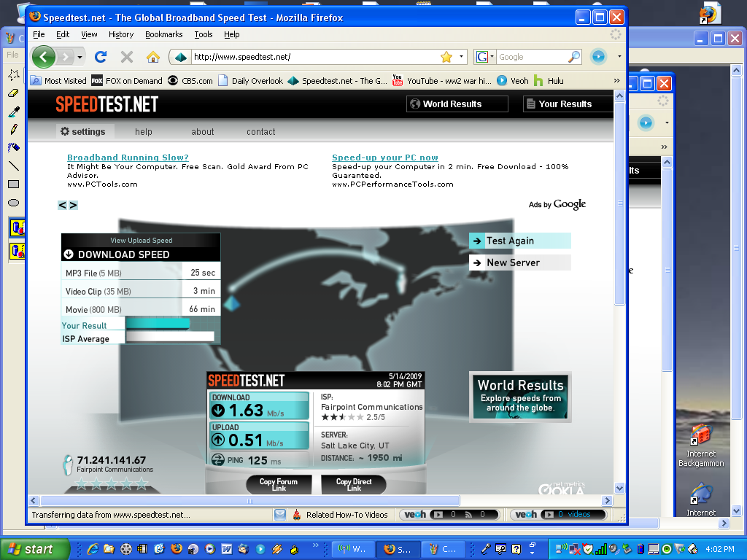This screenshot has width=747, height=560.
Task: Open the back/forward history dropdown arrow
Action: click(80, 57)
